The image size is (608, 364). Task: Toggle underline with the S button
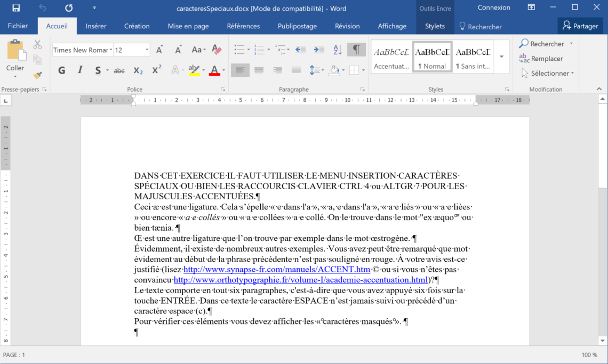[x=98, y=70]
